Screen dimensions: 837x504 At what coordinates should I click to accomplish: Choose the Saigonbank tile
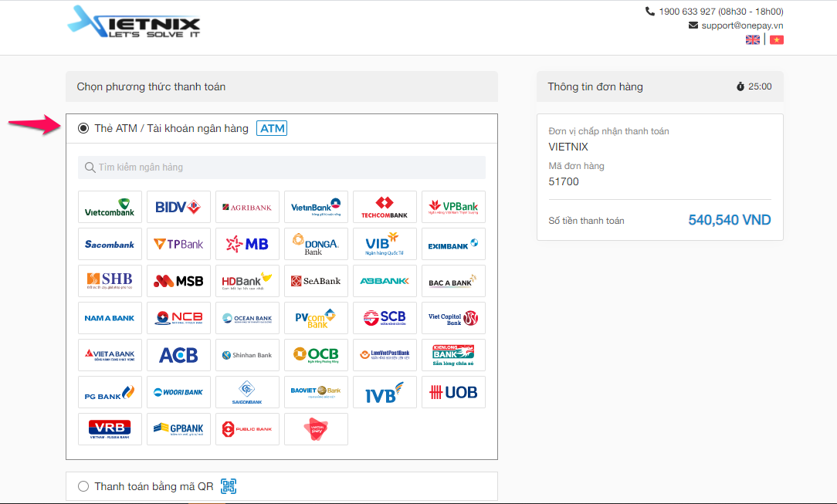(248, 393)
